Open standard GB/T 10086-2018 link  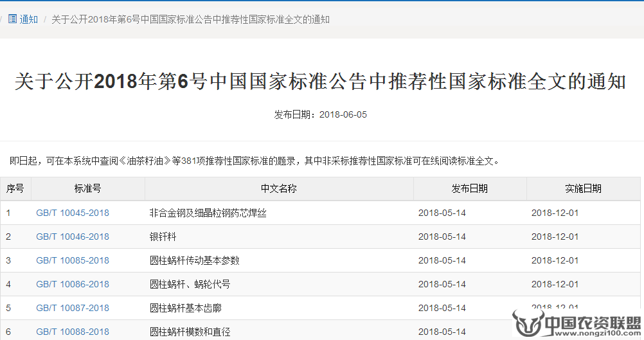[x=73, y=284]
